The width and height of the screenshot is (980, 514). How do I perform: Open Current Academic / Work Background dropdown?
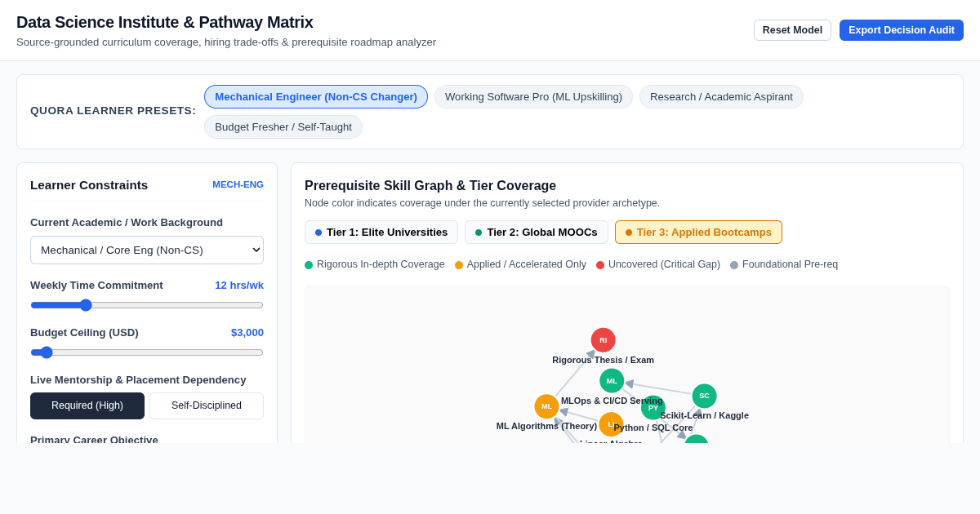[x=147, y=250]
